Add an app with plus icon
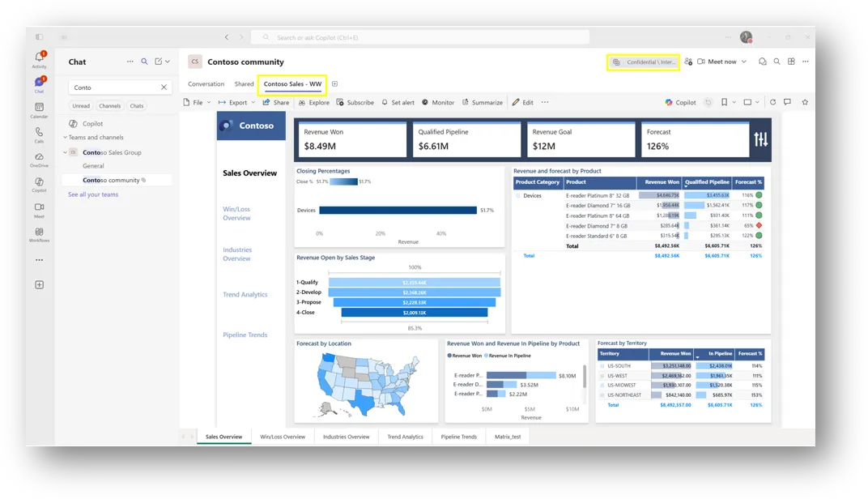The height and width of the screenshot is (499, 868). pyautogui.click(x=40, y=284)
